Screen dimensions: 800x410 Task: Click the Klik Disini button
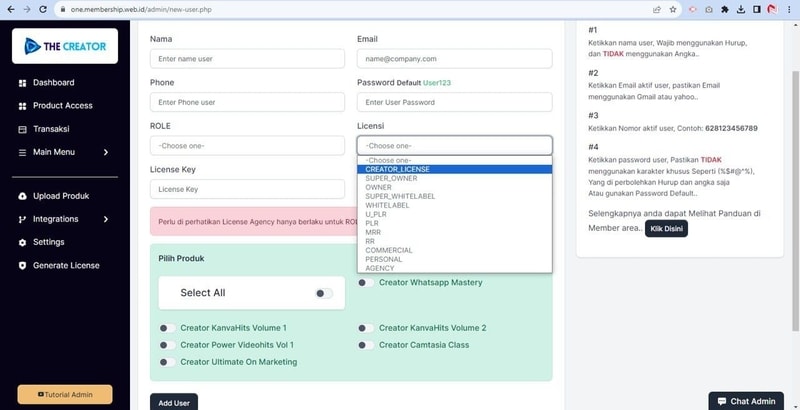pos(666,229)
